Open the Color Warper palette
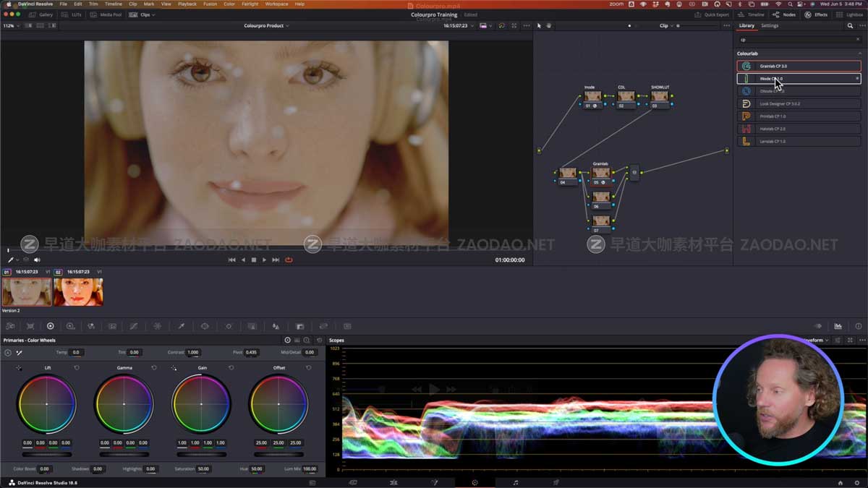Image resolution: width=868 pixels, height=488 pixels. click(x=157, y=326)
